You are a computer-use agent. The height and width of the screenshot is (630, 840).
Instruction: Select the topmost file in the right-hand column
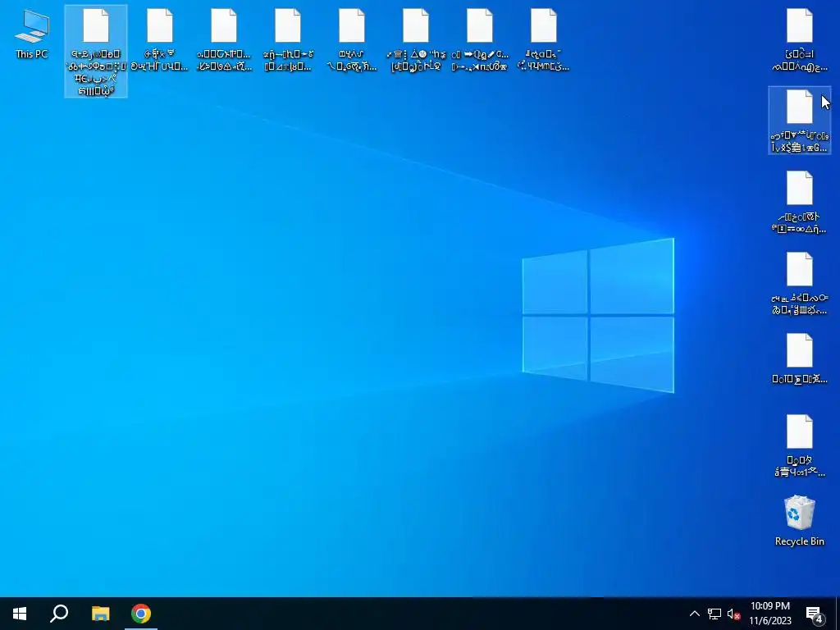click(799, 40)
